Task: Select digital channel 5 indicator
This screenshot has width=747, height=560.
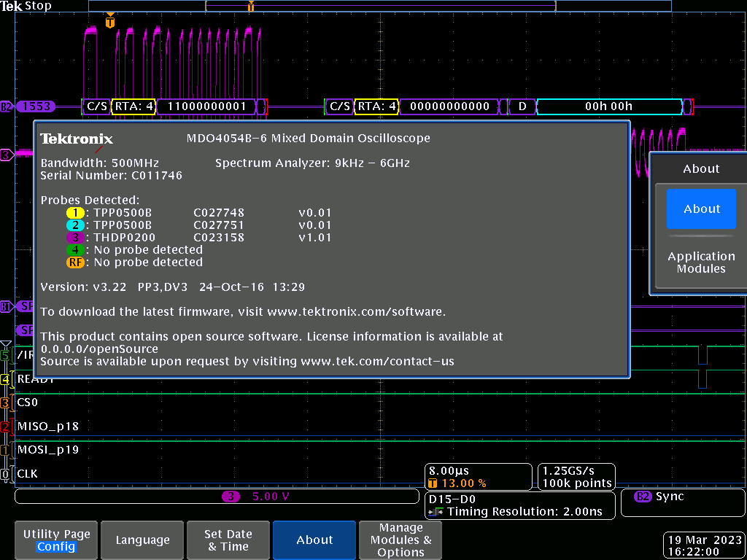Action: 5,355
